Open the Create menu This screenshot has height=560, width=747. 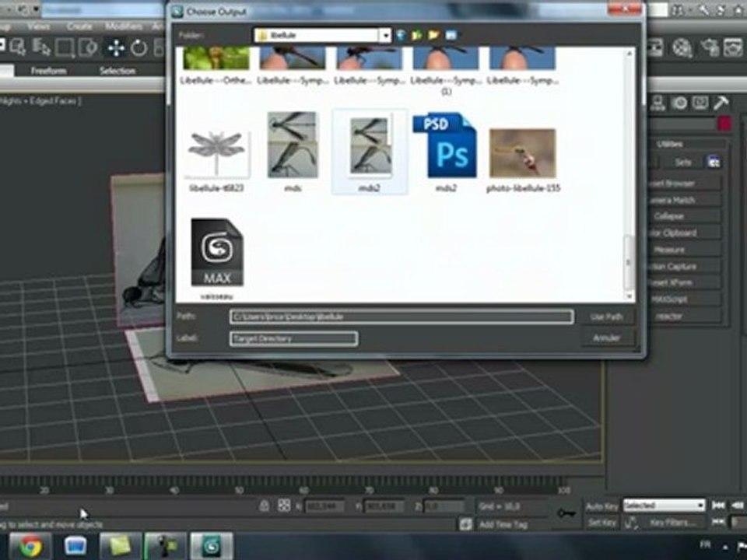click(79, 26)
